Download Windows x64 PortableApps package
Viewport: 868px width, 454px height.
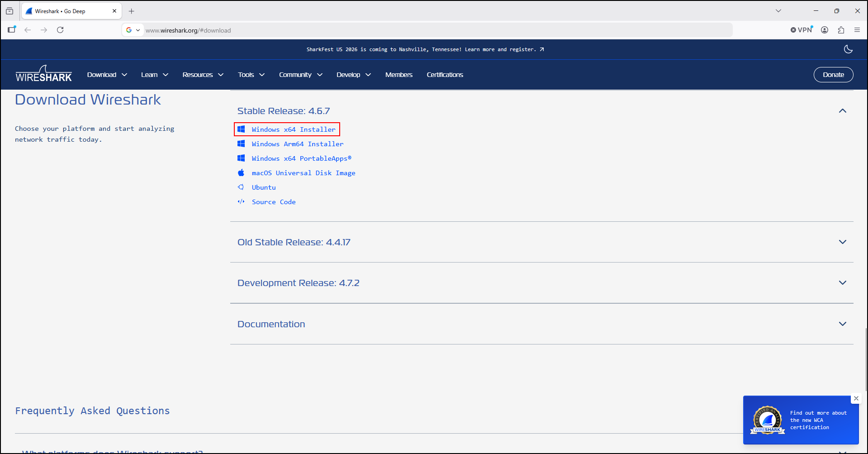tap(302, 158)
